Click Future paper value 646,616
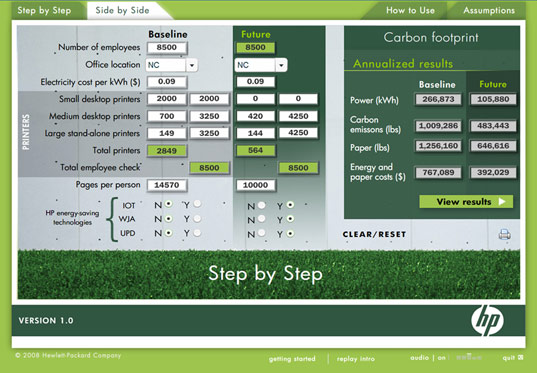This screenshot has width=537, height=373. (x=493, y=146)
